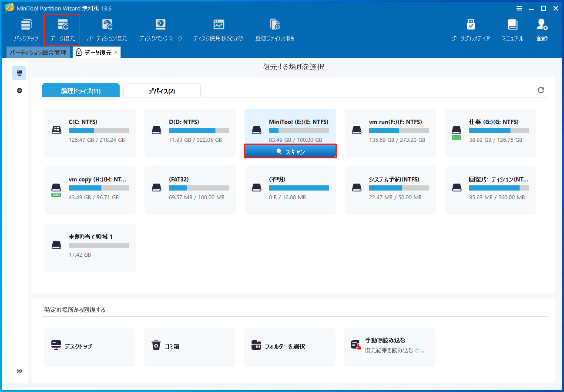Click the 登録 register icon

coord(542,30)
